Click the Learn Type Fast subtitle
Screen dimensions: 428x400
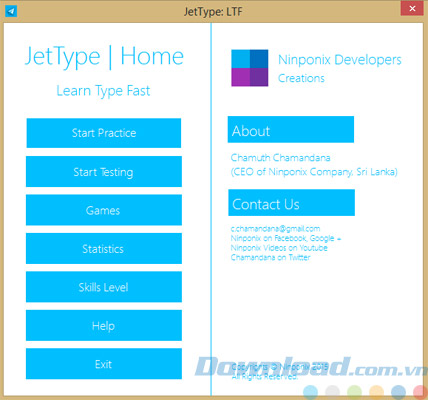click(x=103, y=91)
